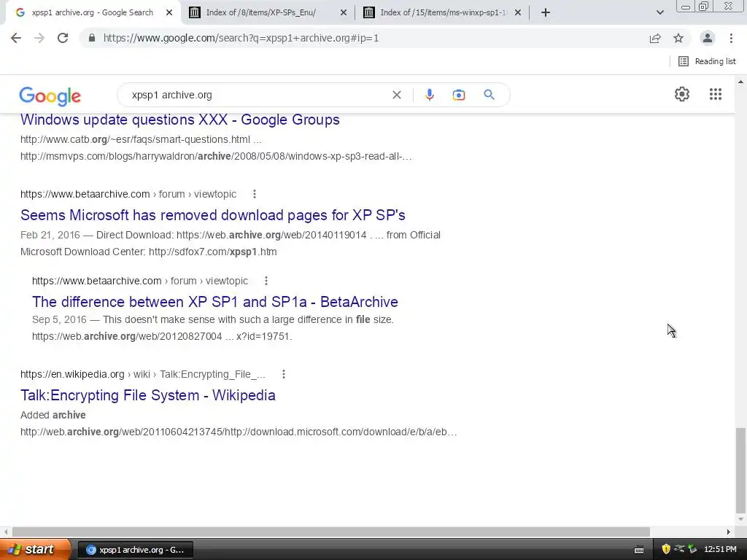The height and width of the screenshot is (560, 747).
Task: Click the horizontal scrollbar thumb
Action: (x=330, y=532)
